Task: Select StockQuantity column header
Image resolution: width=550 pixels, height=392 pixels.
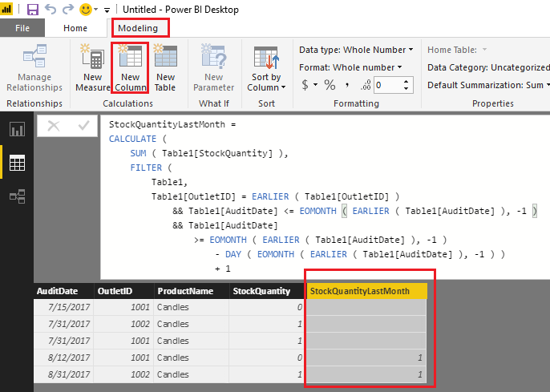Action: click(x=266, y=291)
